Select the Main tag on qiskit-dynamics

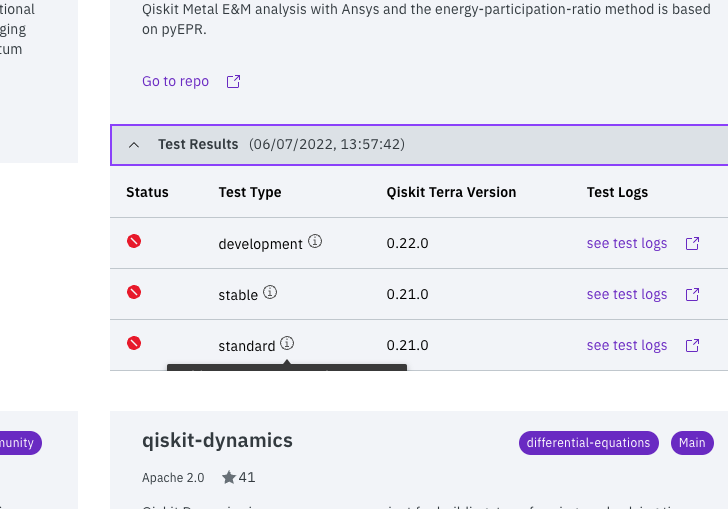tap(692, 443)
